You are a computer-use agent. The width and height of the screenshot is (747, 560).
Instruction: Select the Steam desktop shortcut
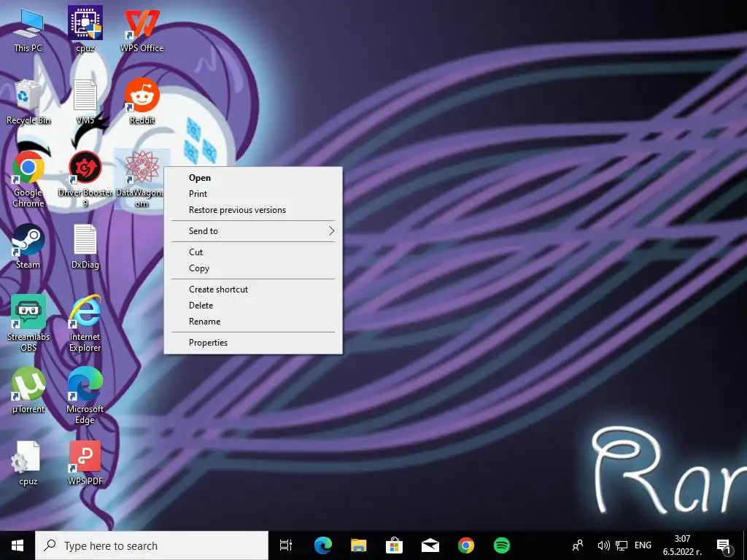pos(28,246)
